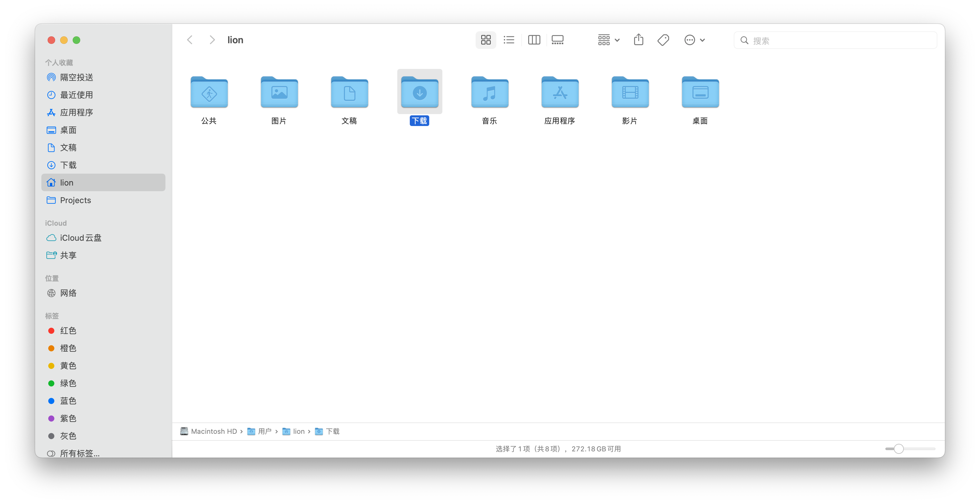Switch to gallery view
The image size is (980, 504).
[x=557, y=40]
